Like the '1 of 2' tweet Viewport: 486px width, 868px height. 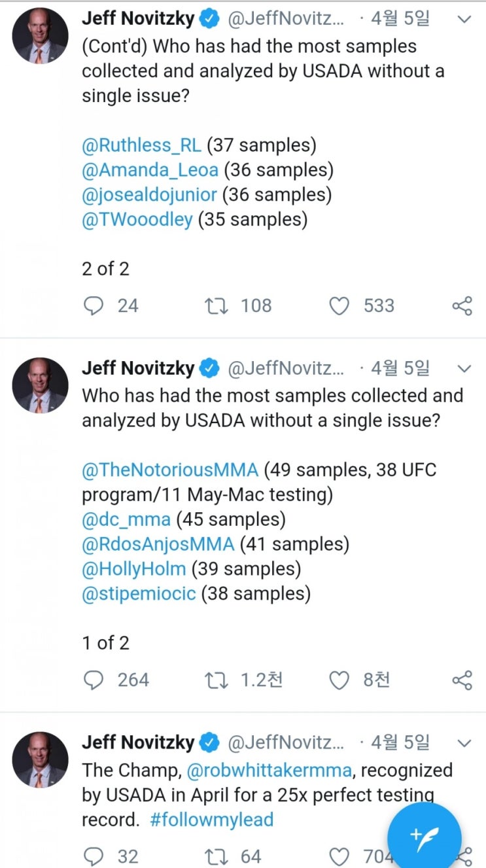(x=339, y=680)
